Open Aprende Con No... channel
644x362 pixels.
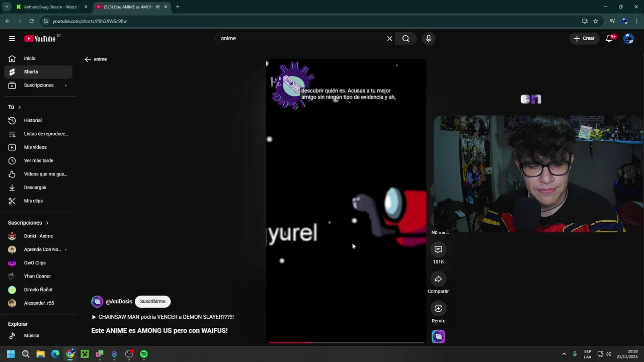click(x=38, y=249)
